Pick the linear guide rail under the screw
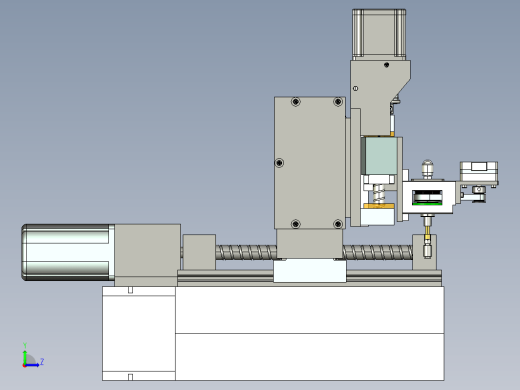 click(x=310, y=278)
